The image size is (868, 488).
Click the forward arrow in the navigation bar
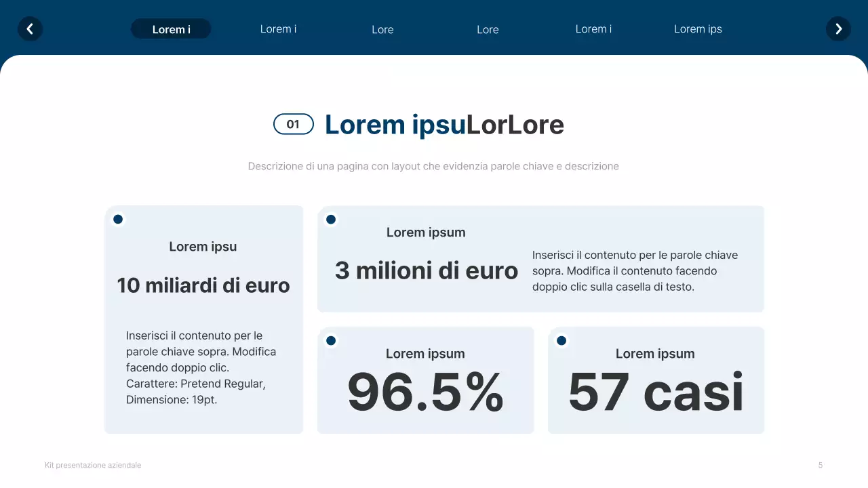[x=838, y=28]
